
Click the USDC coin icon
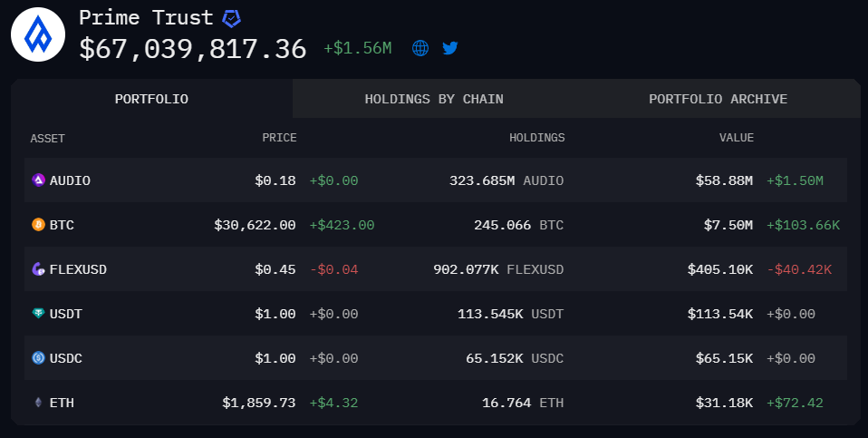click(x=38, y=357)
